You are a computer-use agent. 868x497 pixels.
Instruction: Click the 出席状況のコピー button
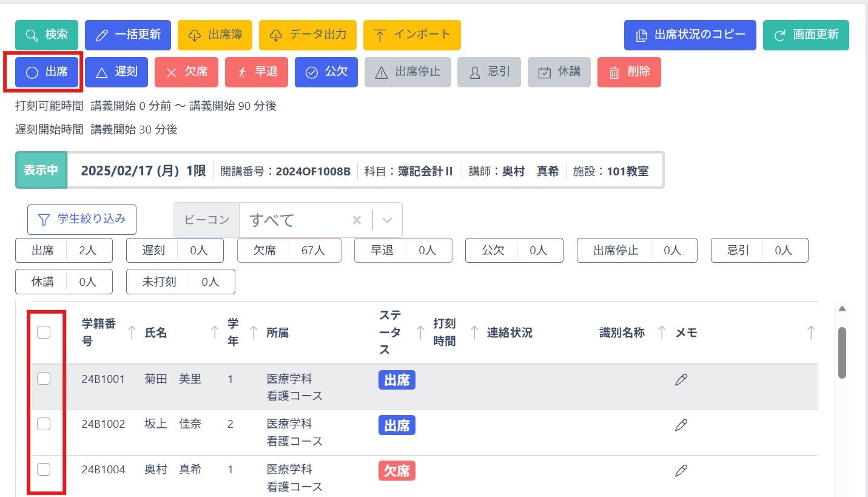pyautogui.click(x=690, y=35)
